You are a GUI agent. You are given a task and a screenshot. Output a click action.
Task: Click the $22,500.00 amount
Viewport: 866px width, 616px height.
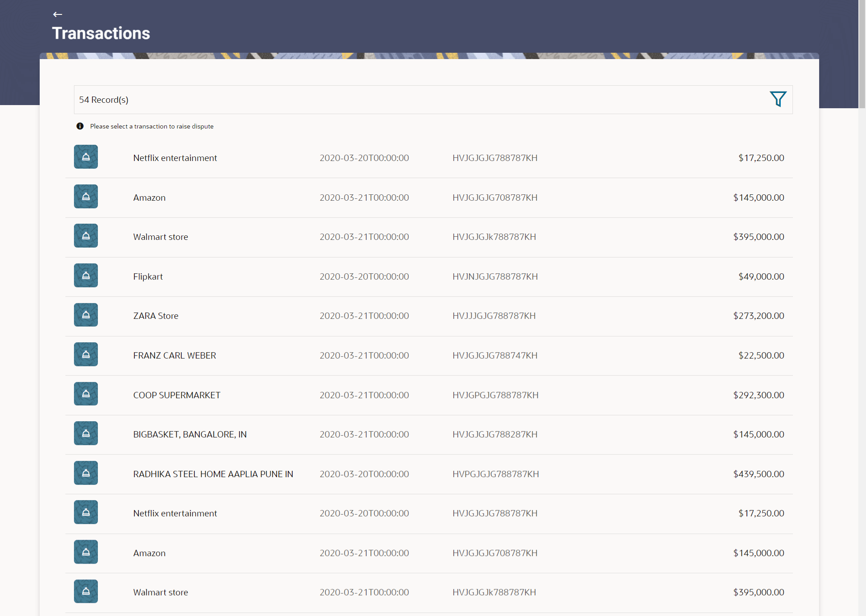(x=761, y=356)
